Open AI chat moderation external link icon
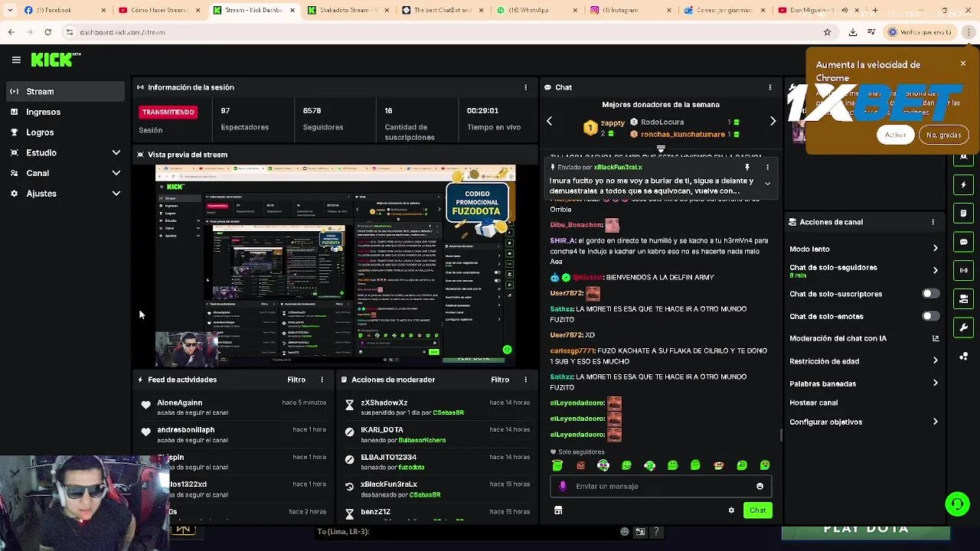The width and height of the screenshot is (980, 551). pyautogui.click(x=935, y=338)
